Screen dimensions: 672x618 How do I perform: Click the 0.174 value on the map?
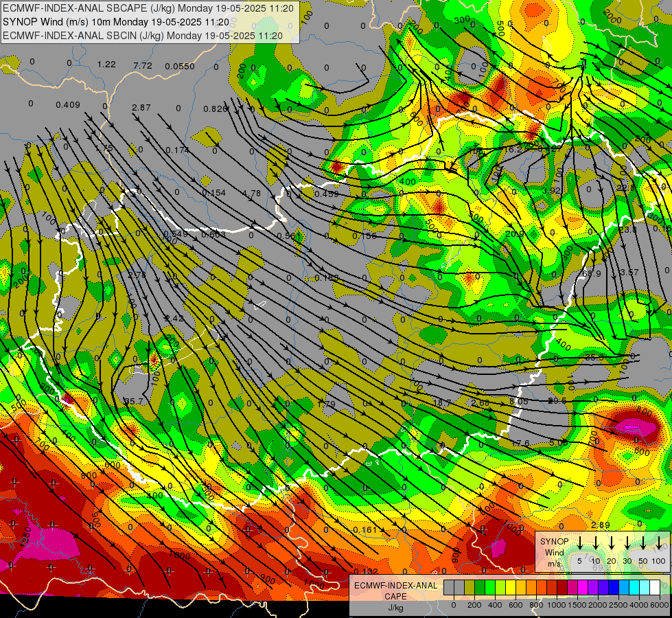[177, 150]
